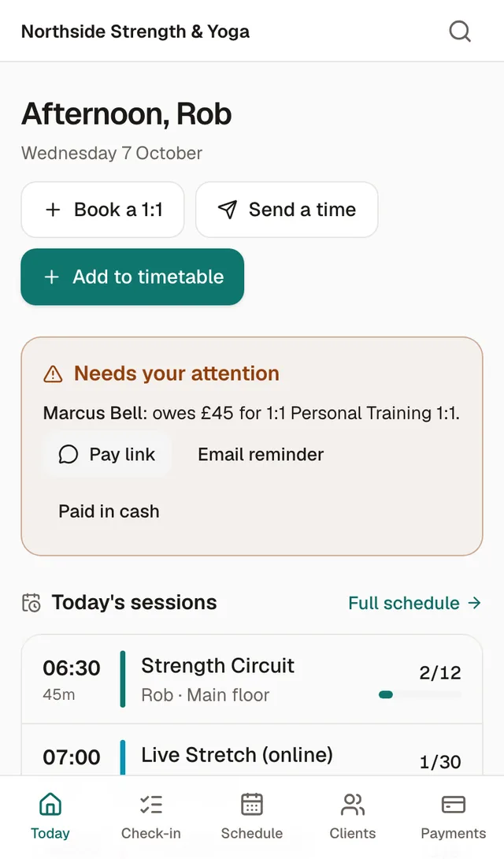
Task: Open search with the magnifier icon
Action: point(460,32)
